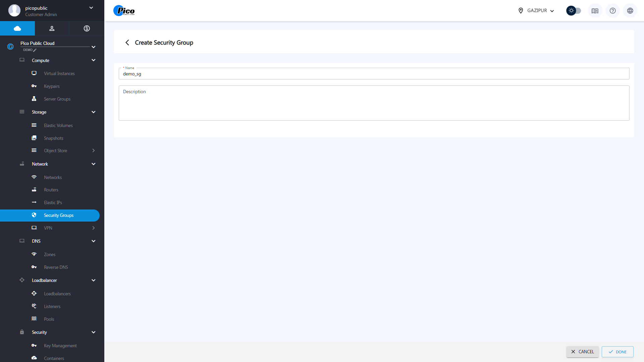
Task: Toggle the light/dark theme switch
Action: point(574,11)
